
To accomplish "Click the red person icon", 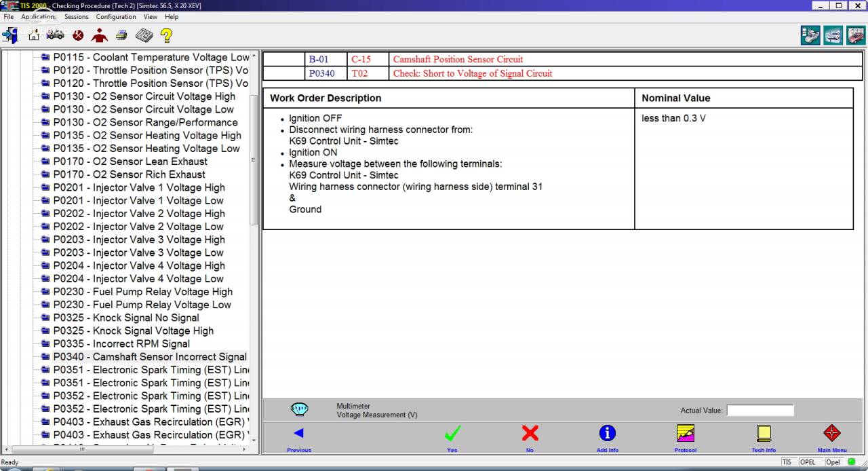I will pos(100,35).
